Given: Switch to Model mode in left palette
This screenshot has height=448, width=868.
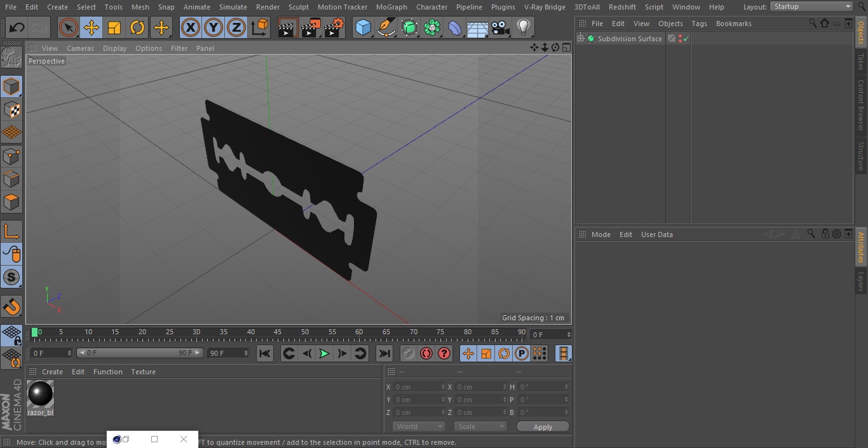Looking at the screenshot, I should pos(11,86).
